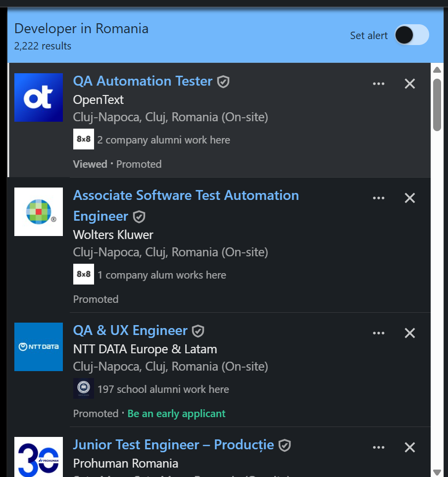Click NTT DATA Europe & Latam name
This screenshot has width=448, height=477.
click(x=145, y=349)
